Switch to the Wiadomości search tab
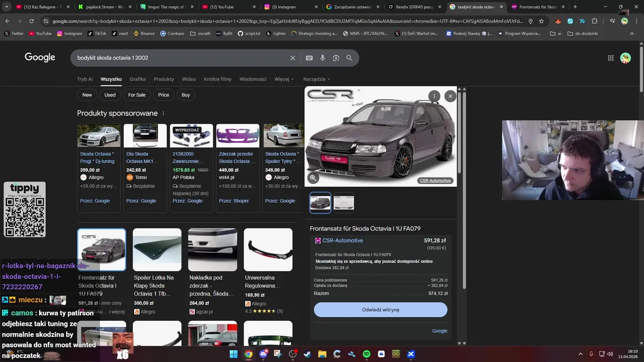 click(253, 79)
